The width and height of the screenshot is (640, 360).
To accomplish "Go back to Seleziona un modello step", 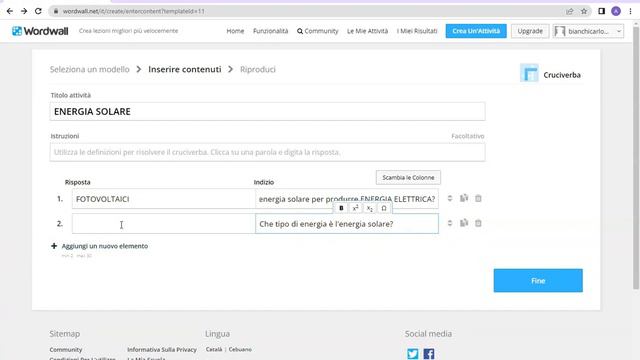I will click(90, 69).
